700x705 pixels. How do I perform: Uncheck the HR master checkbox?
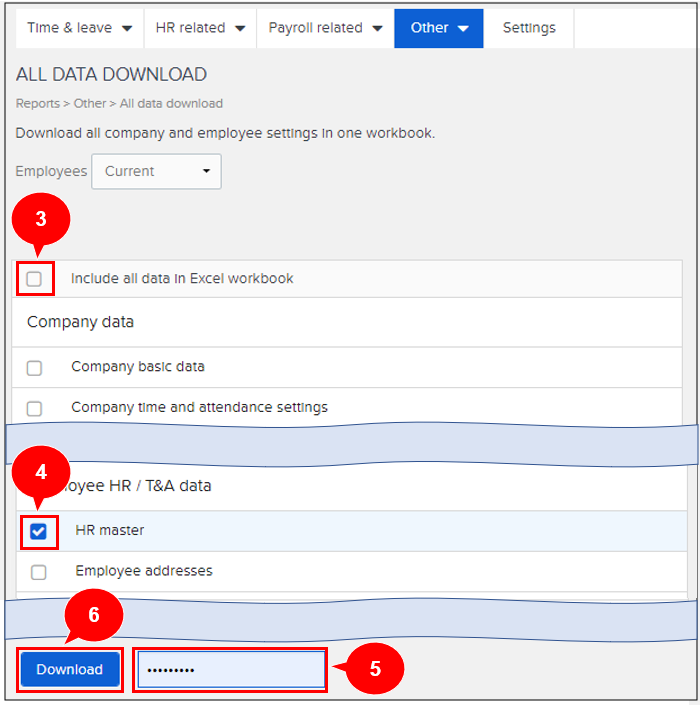click(38, 531)
